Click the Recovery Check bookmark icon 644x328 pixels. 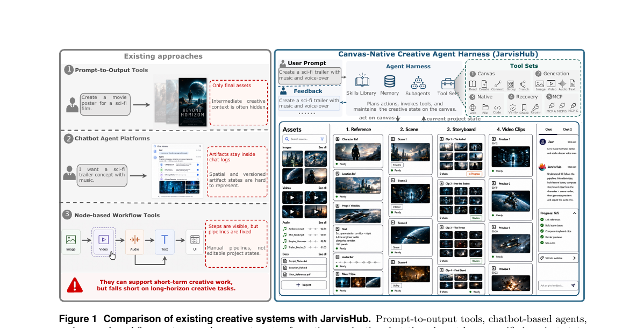pyautogui.click(x=524, y=108)
